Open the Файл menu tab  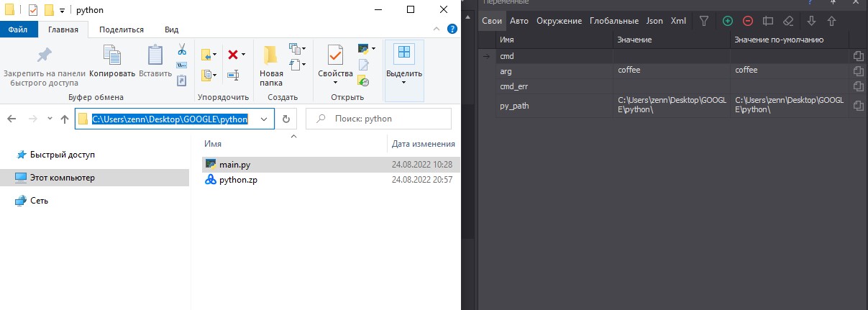[x=18, y=29]
